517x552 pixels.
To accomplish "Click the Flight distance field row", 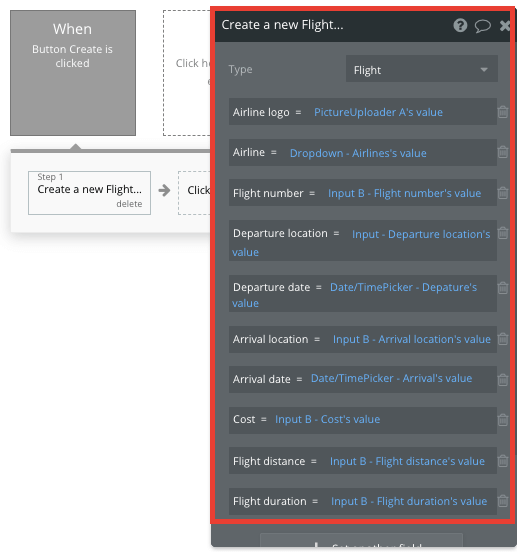I will [362, 460].
